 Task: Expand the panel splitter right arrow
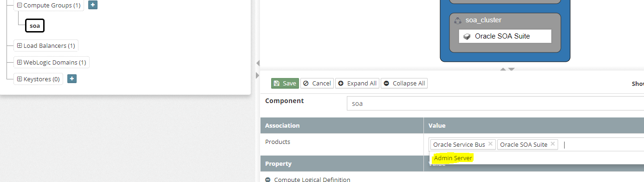point(258,75)
